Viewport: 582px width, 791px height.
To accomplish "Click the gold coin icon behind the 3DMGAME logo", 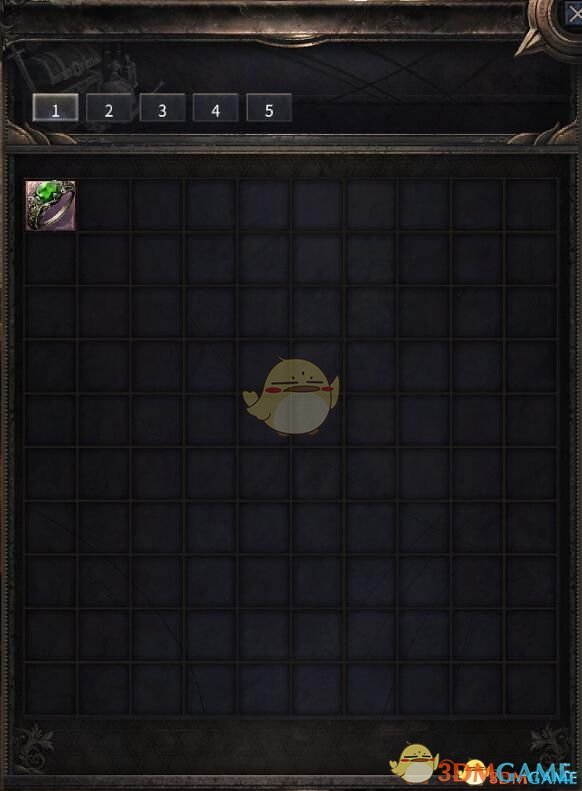I will click(474, 770).
